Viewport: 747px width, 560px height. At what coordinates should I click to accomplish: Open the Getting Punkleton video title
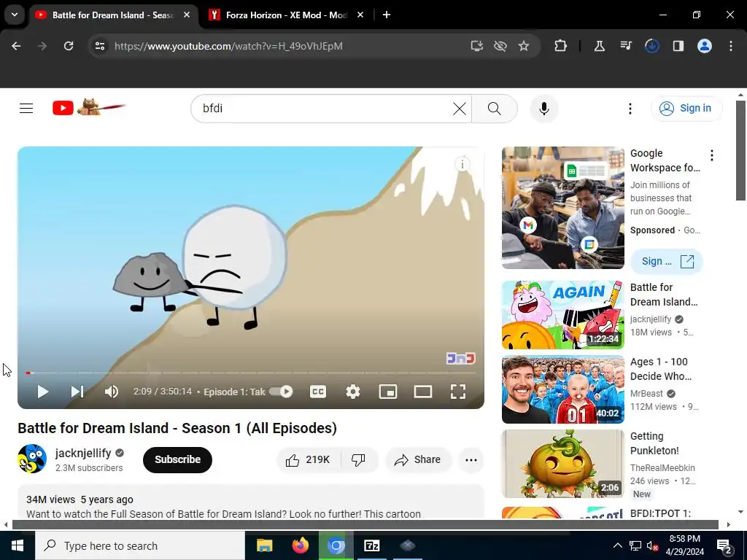coord(654,443)
